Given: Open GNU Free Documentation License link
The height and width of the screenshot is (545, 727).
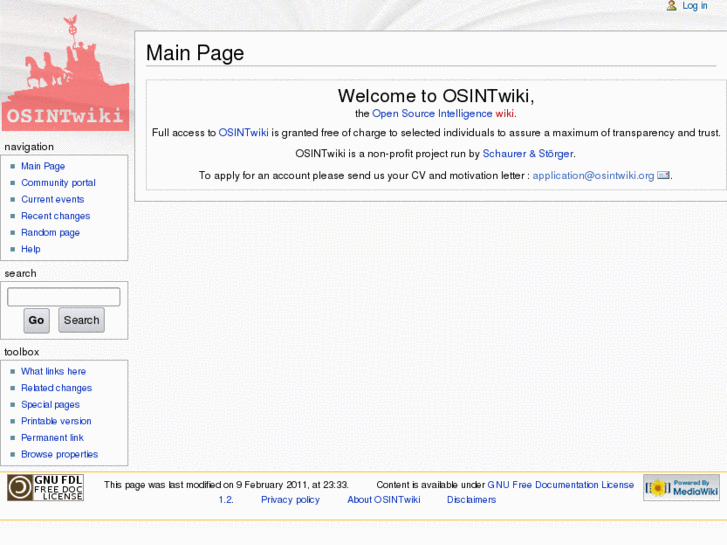Looking at the screenshot, I should [561, 485].
